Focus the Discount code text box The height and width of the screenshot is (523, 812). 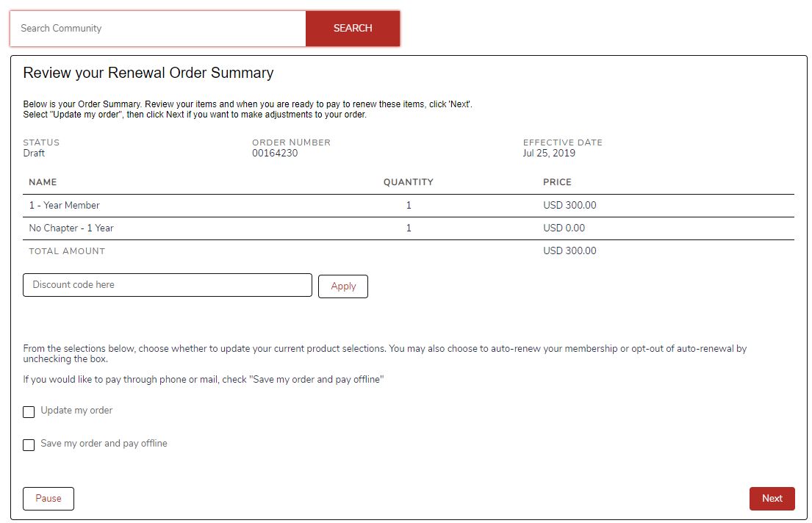point(168,285)
